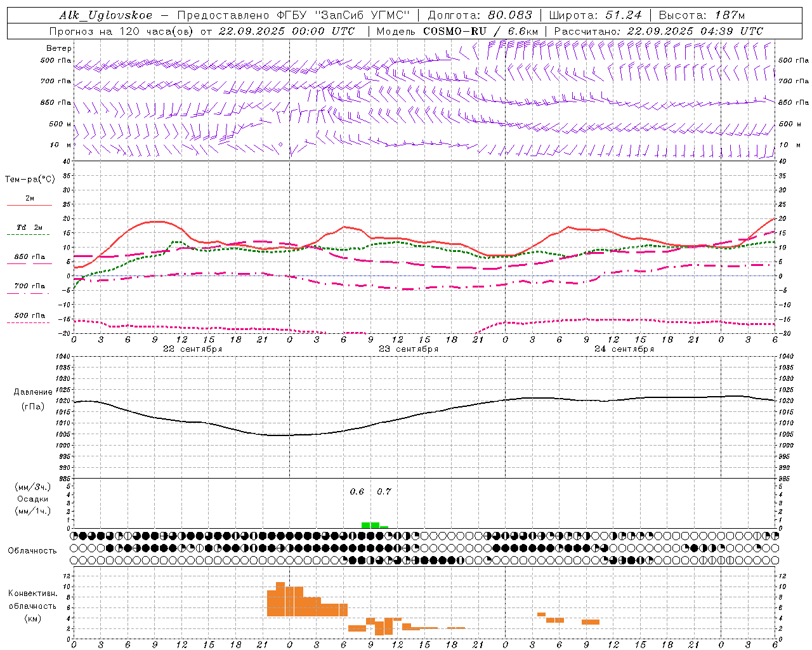The height and width of the screenshot is (650, 812).
Task: Click the Ветер panel label
Action: click(x=59, y=48)
